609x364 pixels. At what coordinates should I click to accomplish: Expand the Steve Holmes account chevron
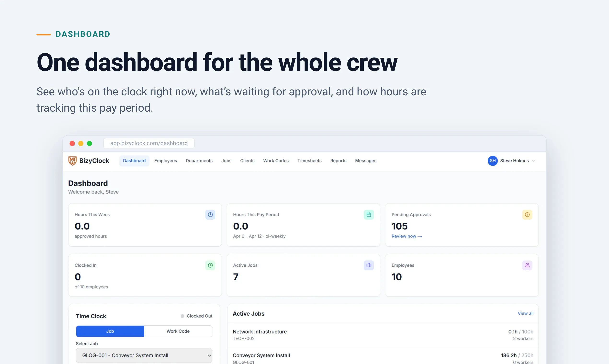click(534, 161)
